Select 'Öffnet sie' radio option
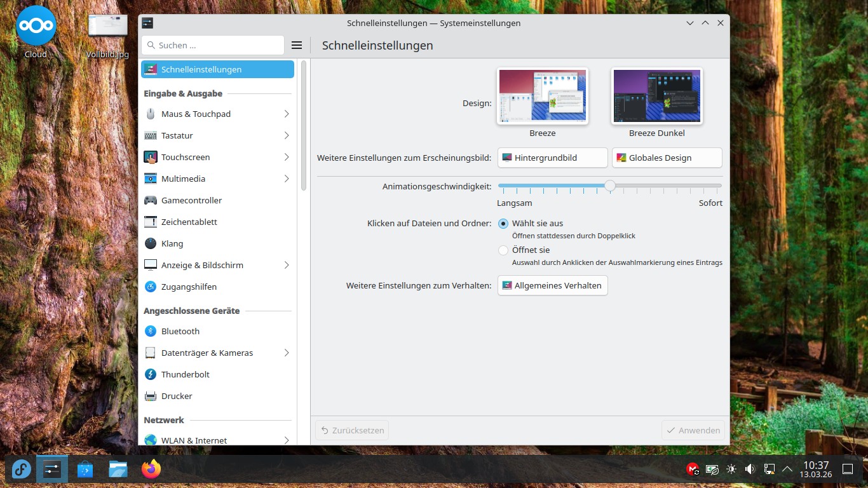 click(503, 250)
